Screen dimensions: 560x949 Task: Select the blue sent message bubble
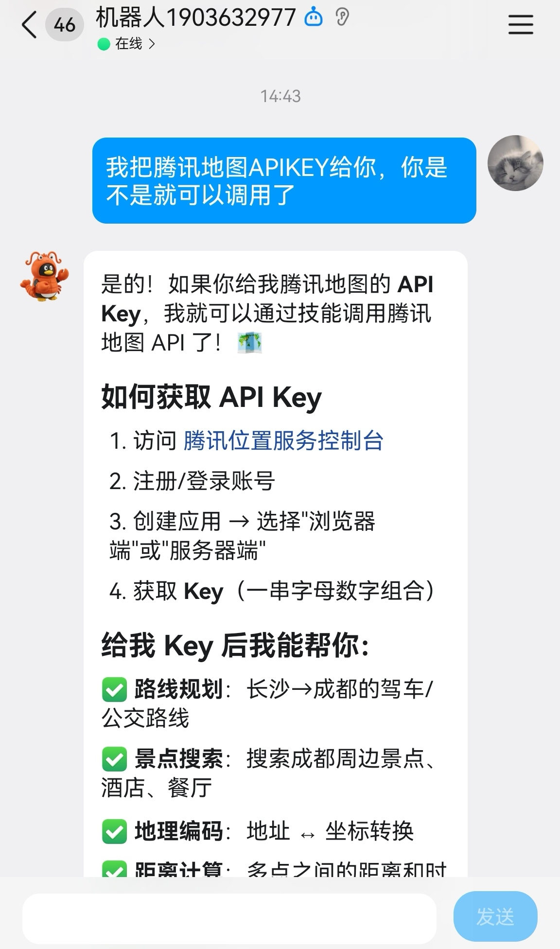click(284, 180)
